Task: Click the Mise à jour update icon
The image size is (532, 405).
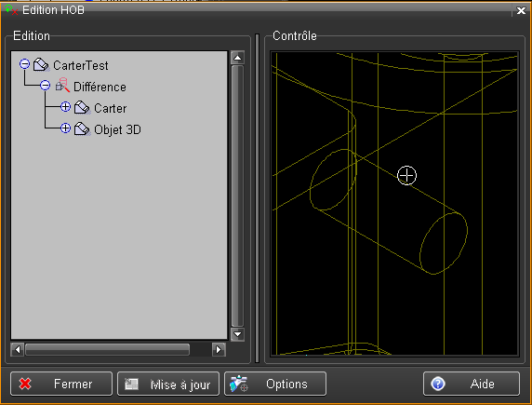Action: 132,384
